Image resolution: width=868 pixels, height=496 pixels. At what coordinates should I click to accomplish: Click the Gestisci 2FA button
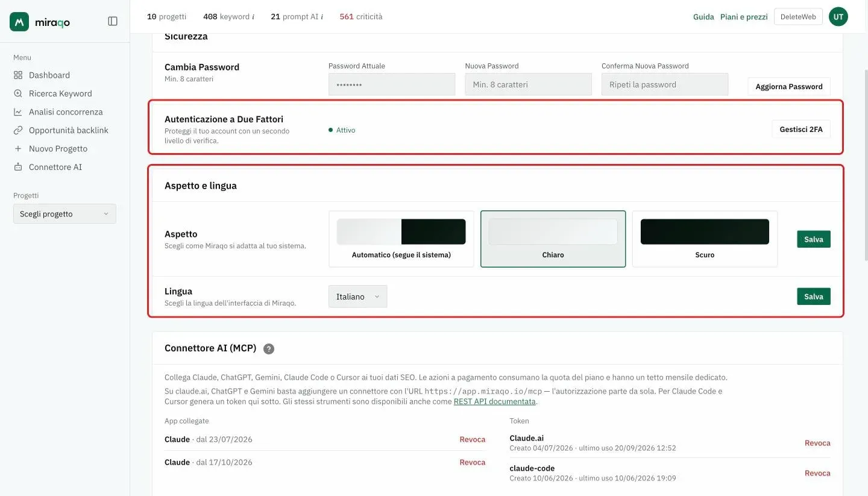801,130
